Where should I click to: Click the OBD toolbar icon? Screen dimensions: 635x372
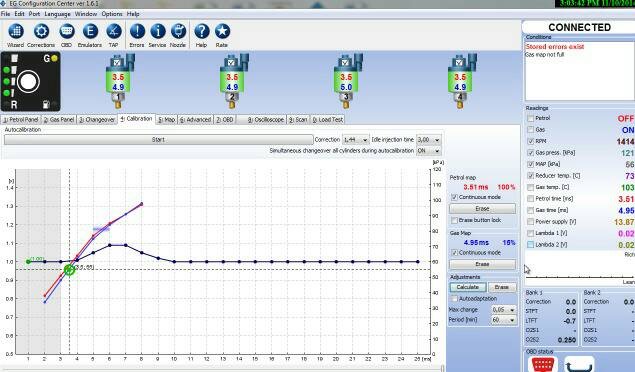[x=66, y=31]
